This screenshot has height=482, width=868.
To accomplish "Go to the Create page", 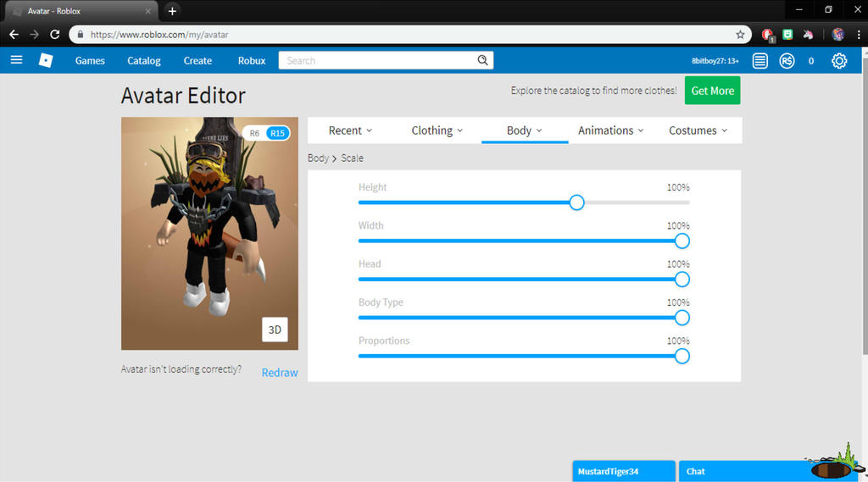I will pyautogui.click(x=198, y=61).
